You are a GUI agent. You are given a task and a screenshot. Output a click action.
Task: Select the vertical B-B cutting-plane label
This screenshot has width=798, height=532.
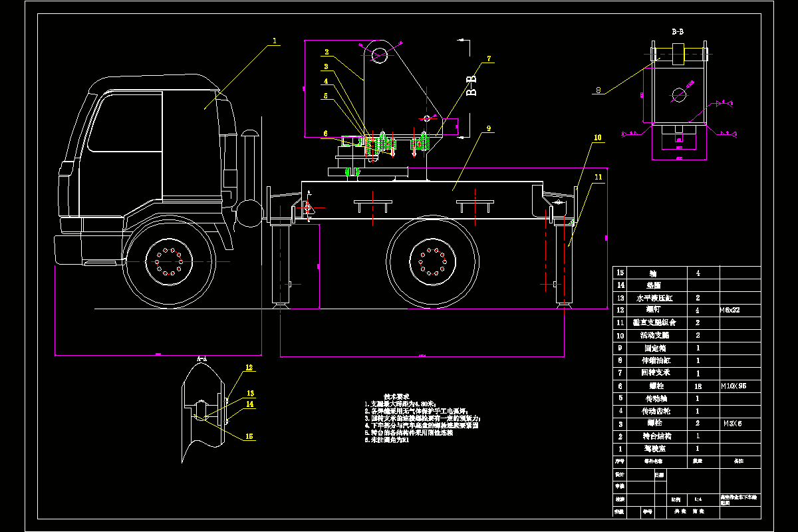coord(471,86)
